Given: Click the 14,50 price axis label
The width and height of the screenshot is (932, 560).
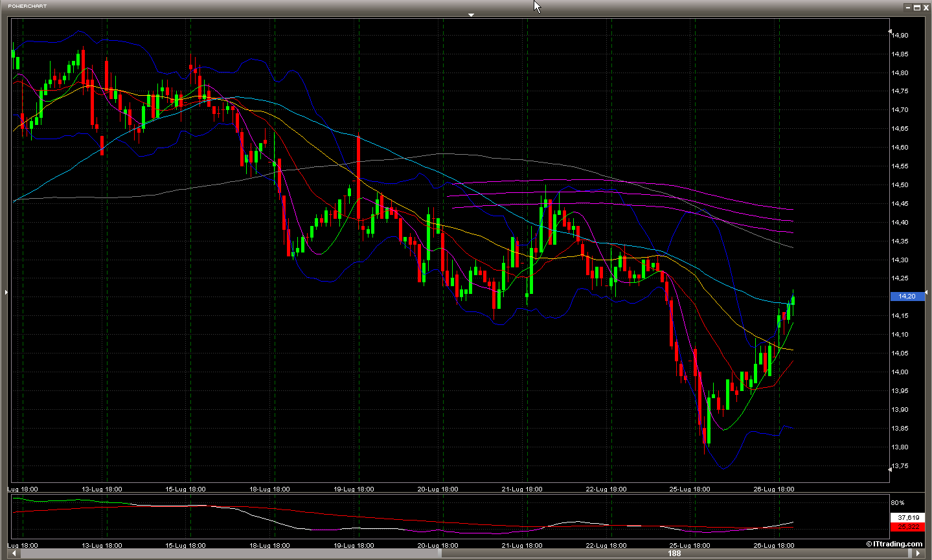Looking at the screenshot, I should 900,185.
